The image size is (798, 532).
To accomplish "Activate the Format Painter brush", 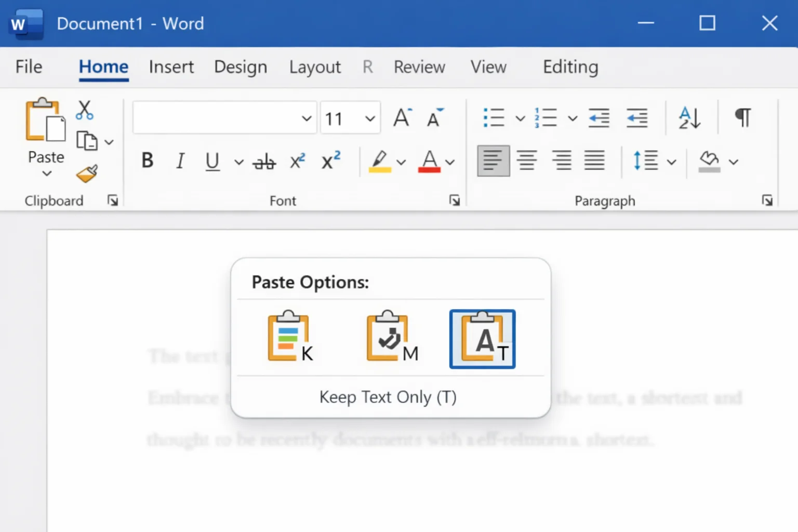I will click(87, 174).
